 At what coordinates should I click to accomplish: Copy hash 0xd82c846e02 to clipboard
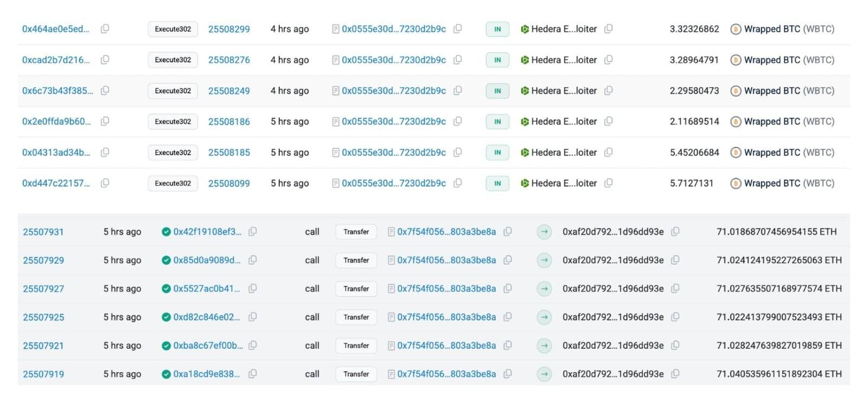253,317
